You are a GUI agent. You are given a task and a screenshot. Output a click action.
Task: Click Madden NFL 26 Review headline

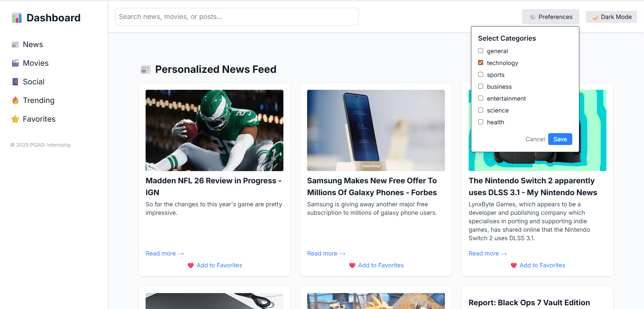[x=214, y=187]
